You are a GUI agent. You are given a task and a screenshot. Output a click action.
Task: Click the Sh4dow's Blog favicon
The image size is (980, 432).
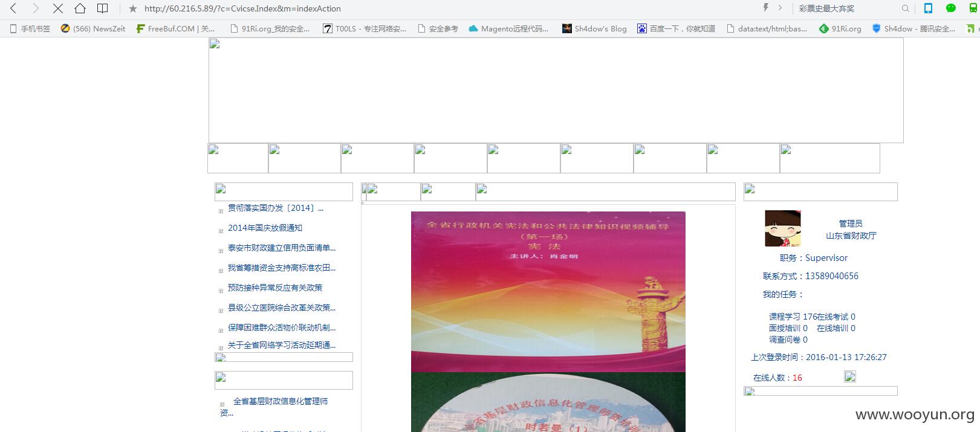[x=566, y=28]
